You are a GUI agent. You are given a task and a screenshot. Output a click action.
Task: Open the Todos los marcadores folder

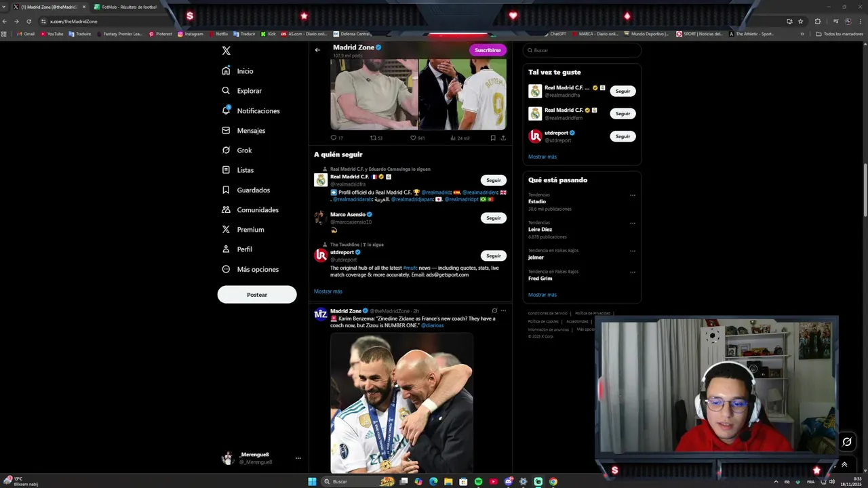tap(839, 34)
